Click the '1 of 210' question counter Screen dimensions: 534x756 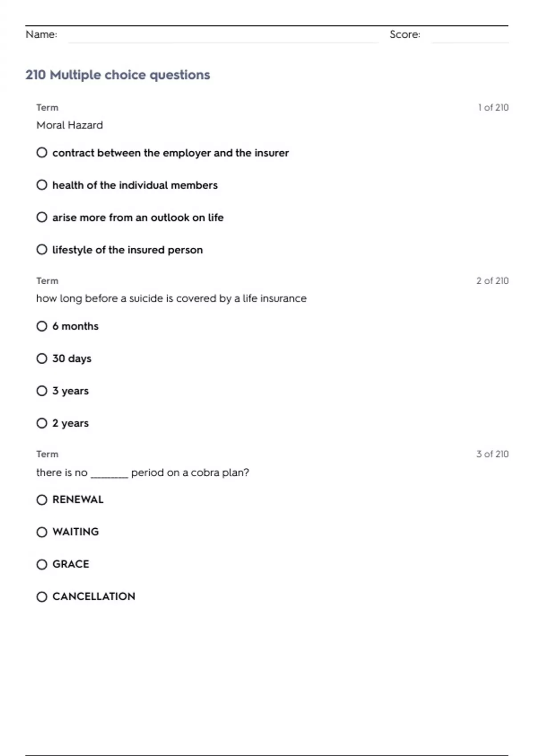[x=493, y=108]
